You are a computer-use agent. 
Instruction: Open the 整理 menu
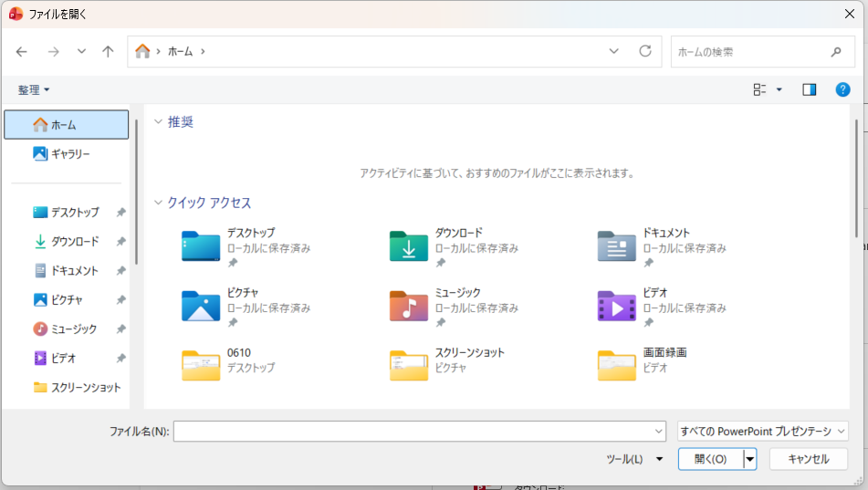(33, 89)
